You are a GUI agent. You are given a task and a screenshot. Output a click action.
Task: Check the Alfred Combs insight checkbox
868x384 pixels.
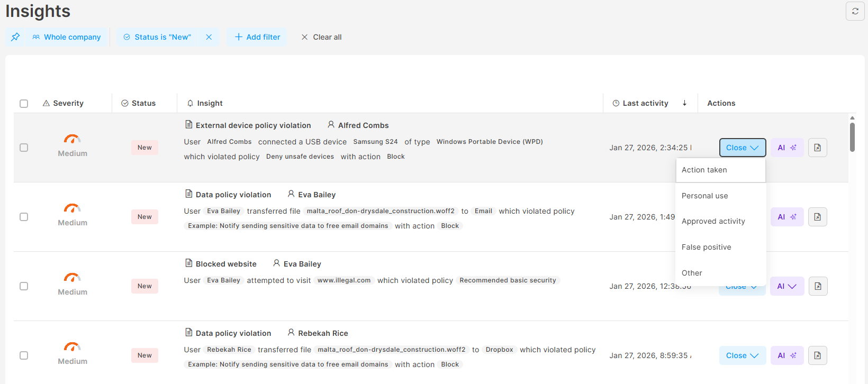point(24,148)
